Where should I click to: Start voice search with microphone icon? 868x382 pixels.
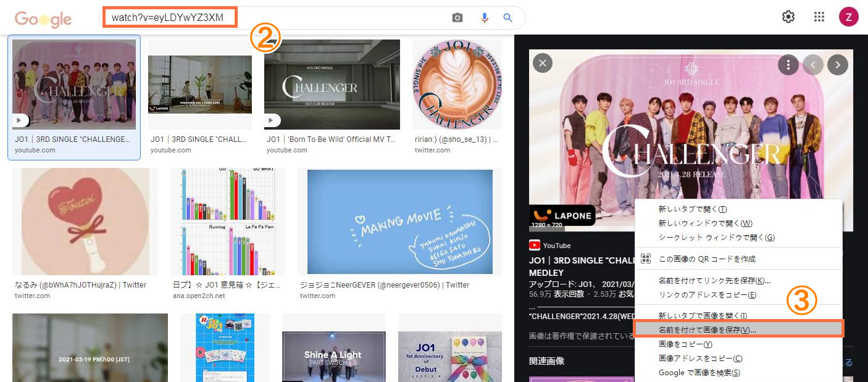click(485, 18)
